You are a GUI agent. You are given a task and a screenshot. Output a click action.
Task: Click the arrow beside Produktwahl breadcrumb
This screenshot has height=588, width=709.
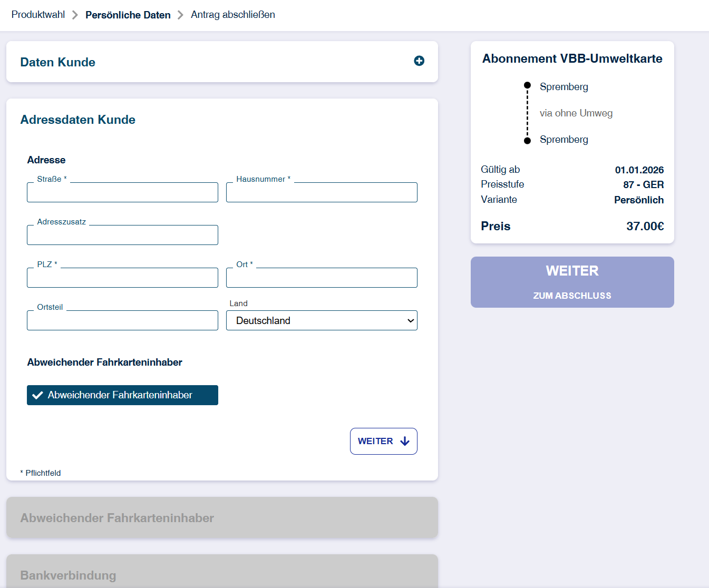[75, 15]
